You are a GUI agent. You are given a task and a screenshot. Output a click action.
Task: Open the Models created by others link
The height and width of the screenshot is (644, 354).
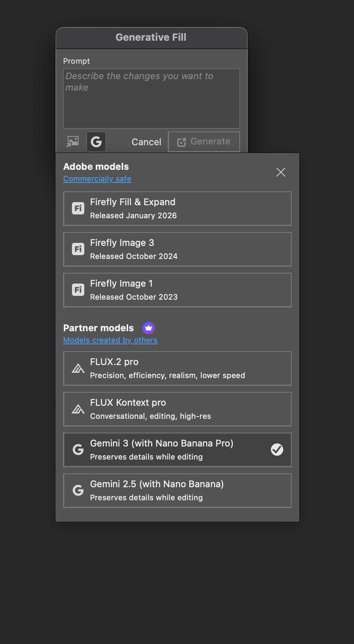coord(110,340)
